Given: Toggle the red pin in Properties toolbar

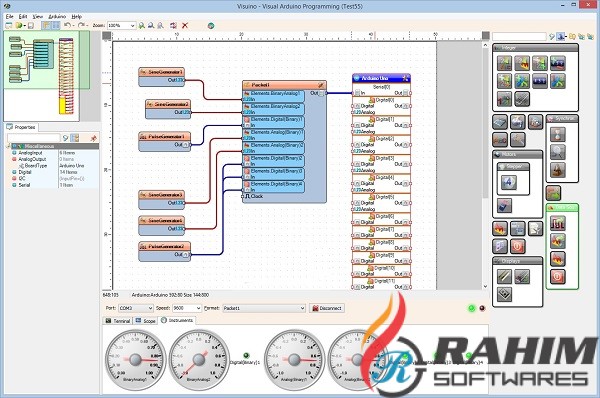Looking at the screenshot, I should (93, 138).
